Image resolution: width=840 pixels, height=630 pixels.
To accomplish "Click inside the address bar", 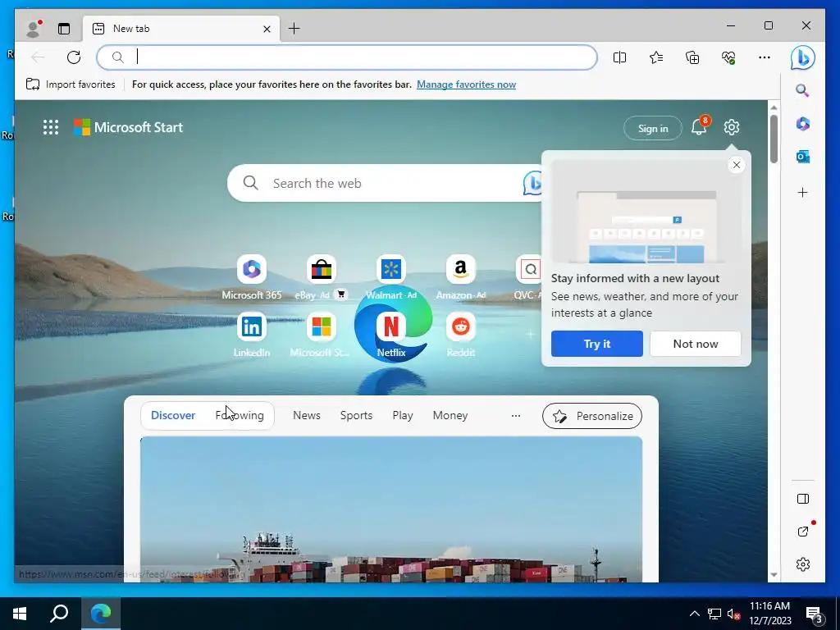I will coord(347,57).
